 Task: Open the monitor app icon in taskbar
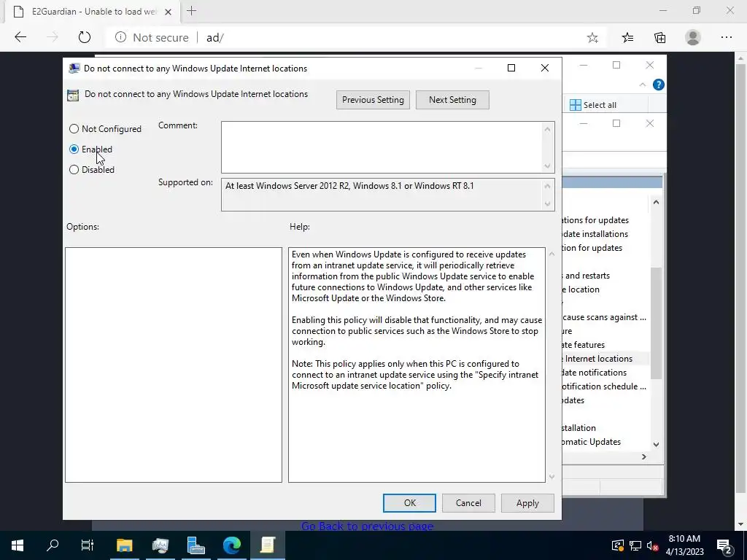click(x=160, y=545)
